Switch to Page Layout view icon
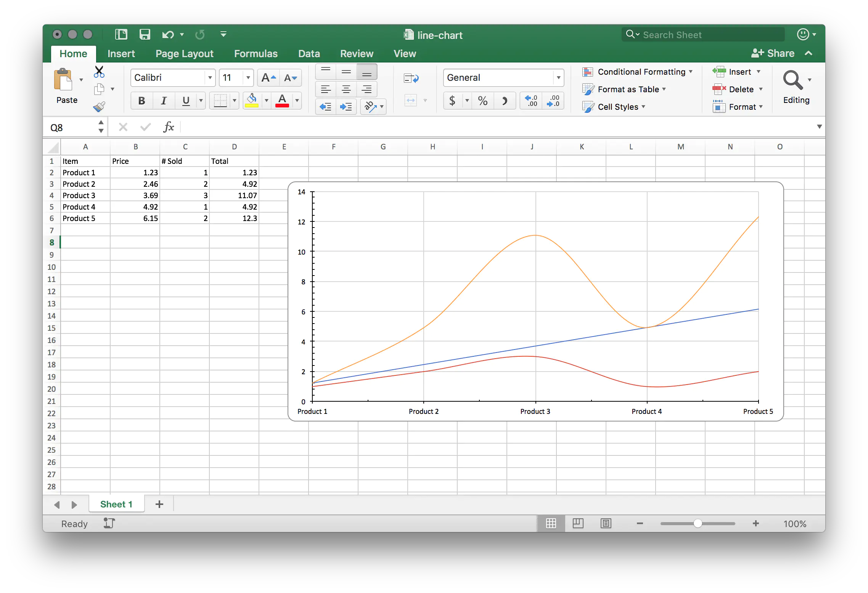The image size is (868, 593). 578,523
